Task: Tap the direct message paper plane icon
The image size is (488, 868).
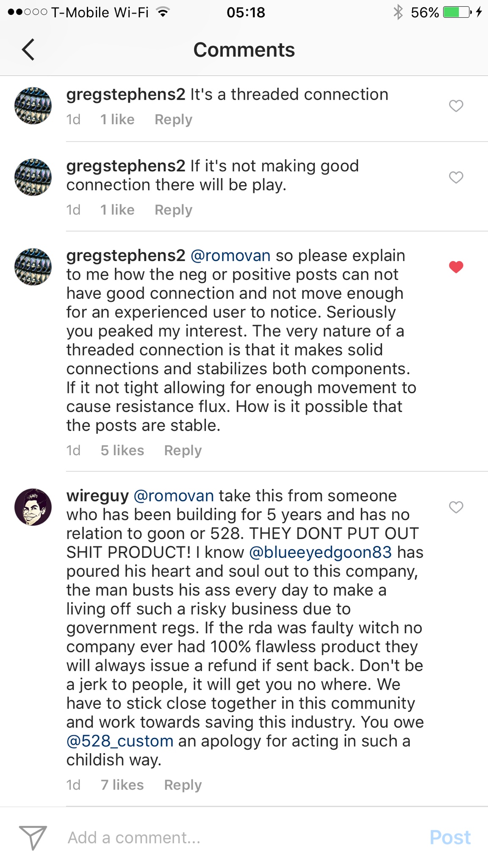Action: (x=33, y=837)
